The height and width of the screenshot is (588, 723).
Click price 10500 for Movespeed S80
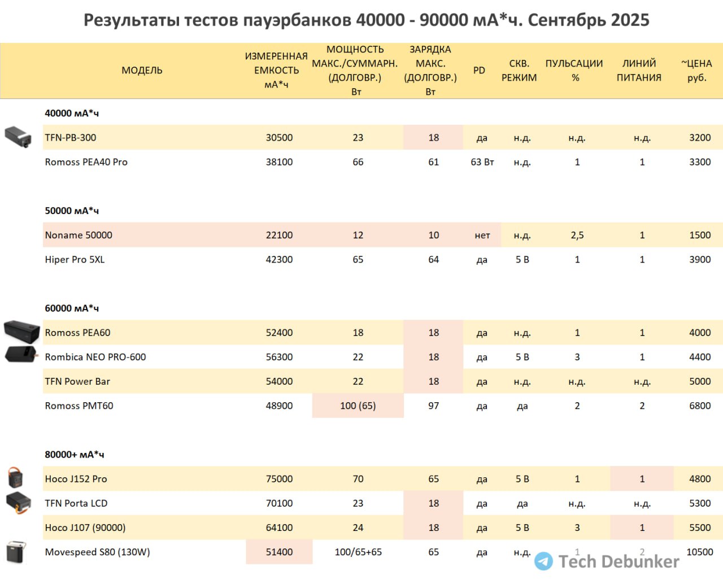click(700, 552)
